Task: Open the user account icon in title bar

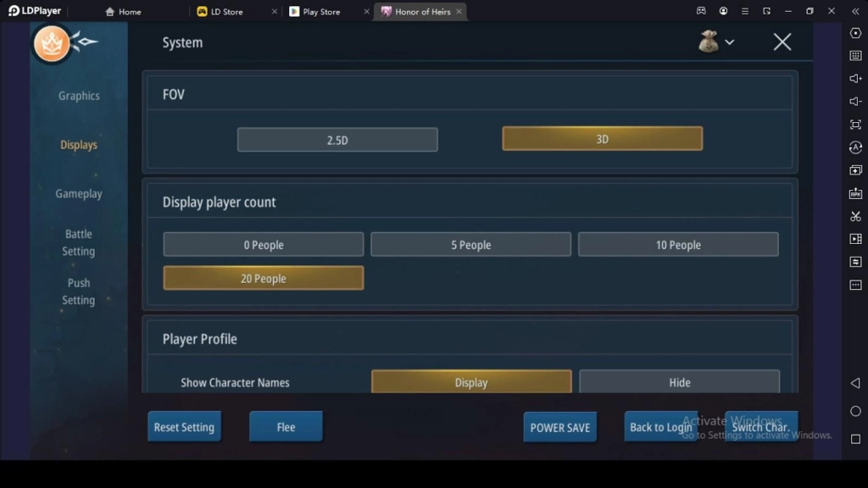Action: (723, 11)
